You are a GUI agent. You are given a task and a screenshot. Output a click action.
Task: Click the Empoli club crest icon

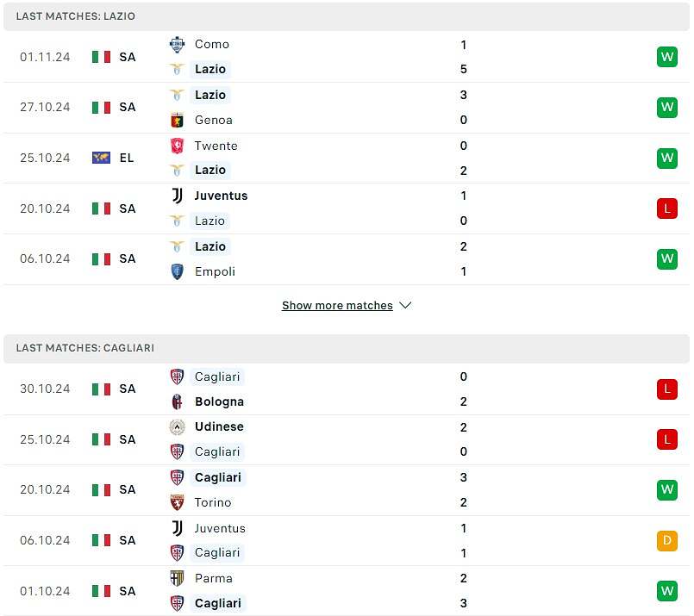pos(177,271)
